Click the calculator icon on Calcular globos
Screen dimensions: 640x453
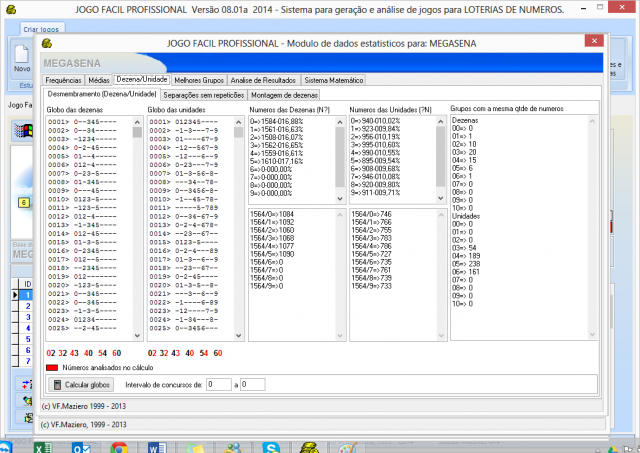57,385
